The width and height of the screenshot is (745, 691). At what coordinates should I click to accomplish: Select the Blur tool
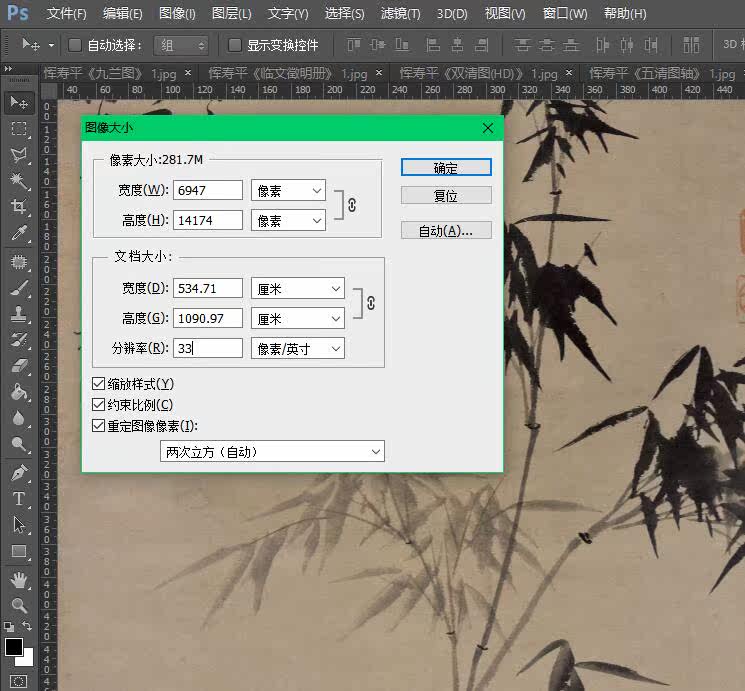tap(19, 418)
